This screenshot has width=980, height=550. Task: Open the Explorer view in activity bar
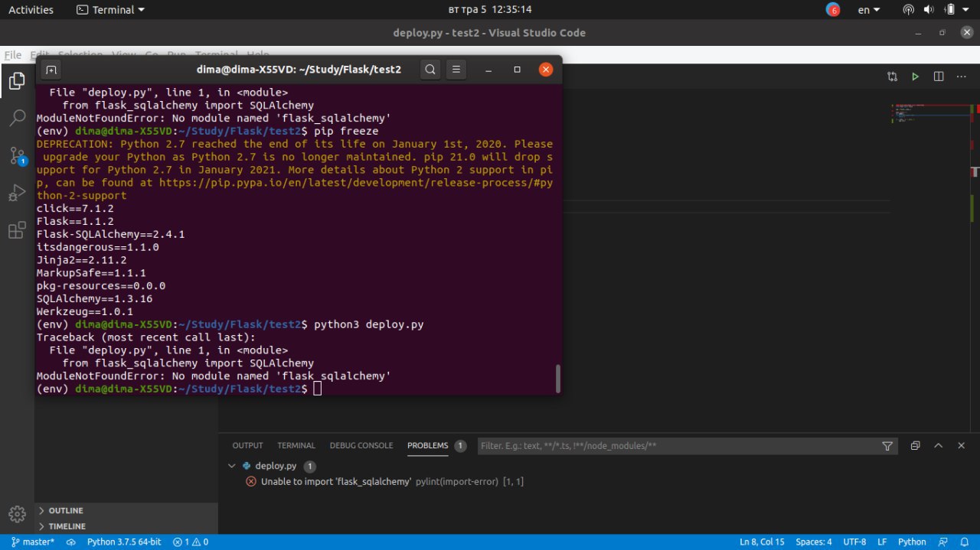tap(17, 81)
